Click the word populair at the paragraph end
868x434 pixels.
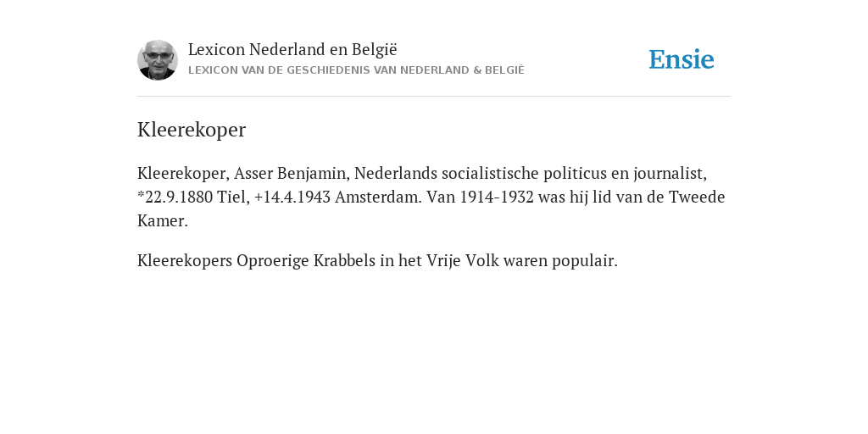pyautogui.click(x=584, y=261)
